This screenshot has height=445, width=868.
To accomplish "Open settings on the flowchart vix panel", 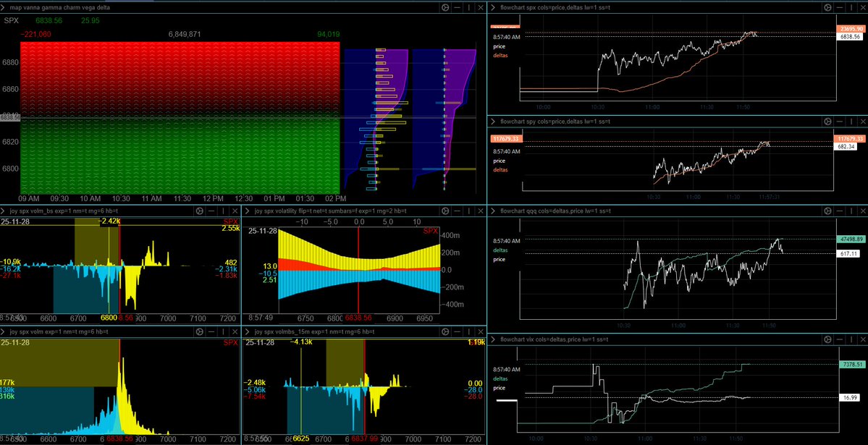I will pos(827,338).
